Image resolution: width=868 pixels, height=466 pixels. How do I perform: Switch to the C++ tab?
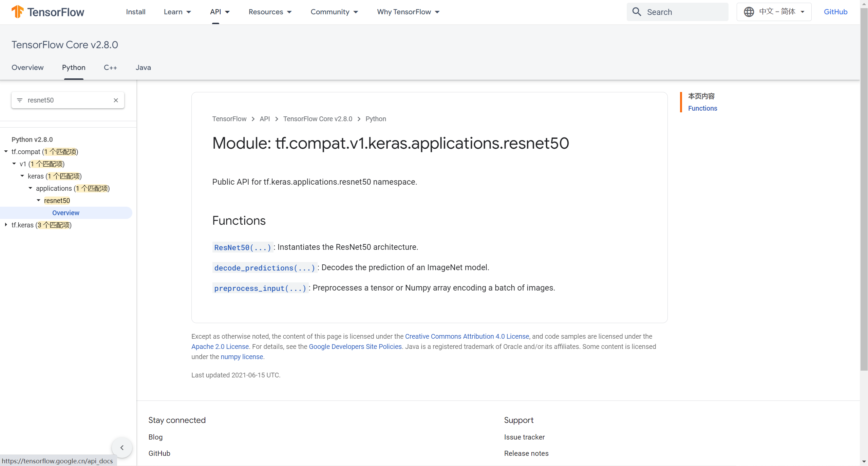tap(110, 68)
